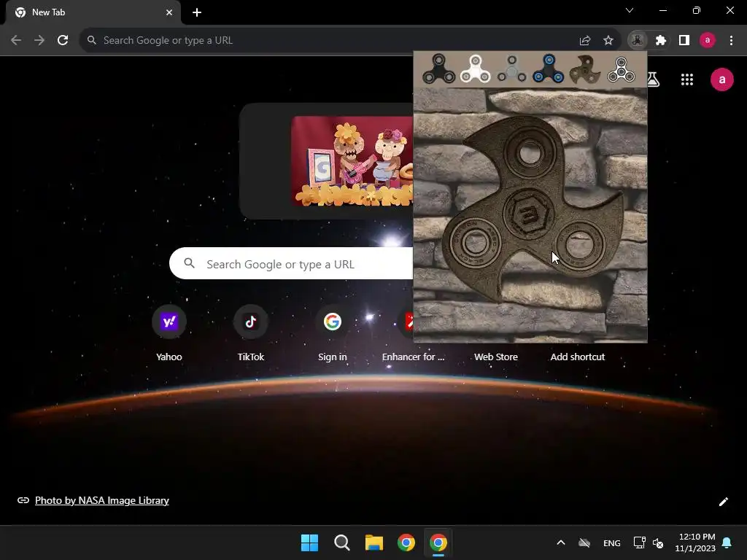Reload the current page
747x560 pixels.
(x=63, y=41)
